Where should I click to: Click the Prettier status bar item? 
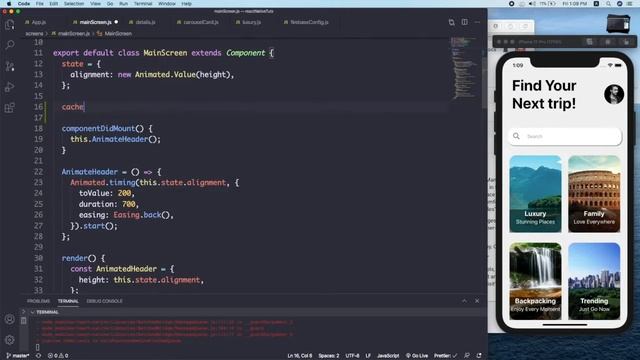tap(445, 356)
